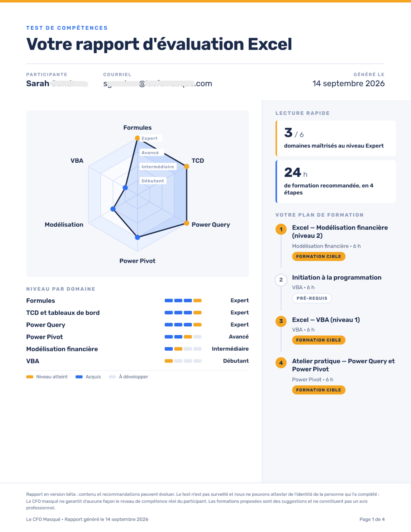Open Atelier pratique Power Query et Power Pivot
Image resolution: width=411 pixels, height=532 pixels.
click(x=343, y=365)
